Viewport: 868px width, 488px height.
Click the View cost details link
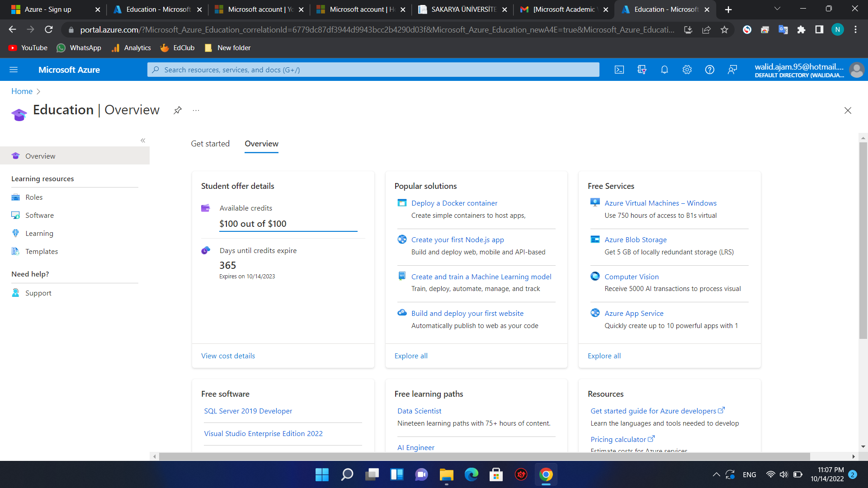228,356
